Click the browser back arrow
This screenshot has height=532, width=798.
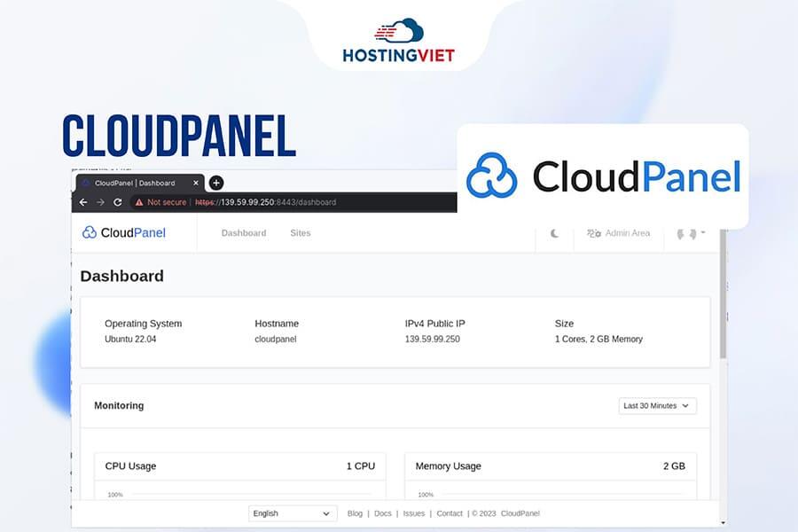82,202
